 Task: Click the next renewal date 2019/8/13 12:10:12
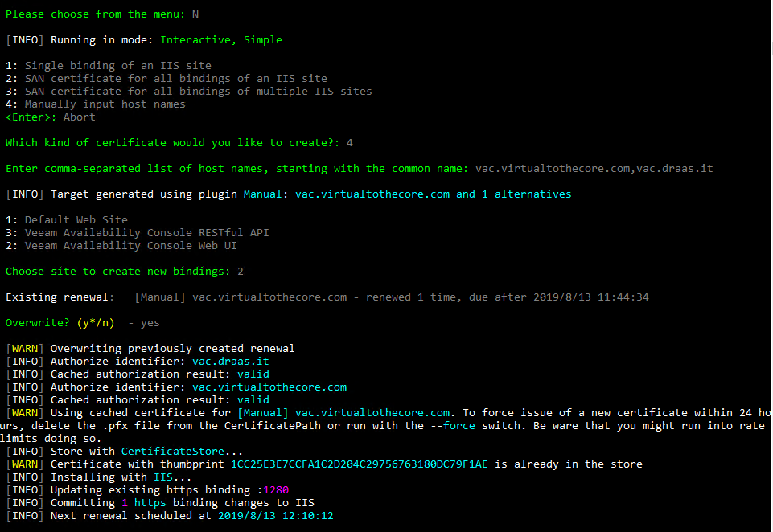click(x=276, y=516)
